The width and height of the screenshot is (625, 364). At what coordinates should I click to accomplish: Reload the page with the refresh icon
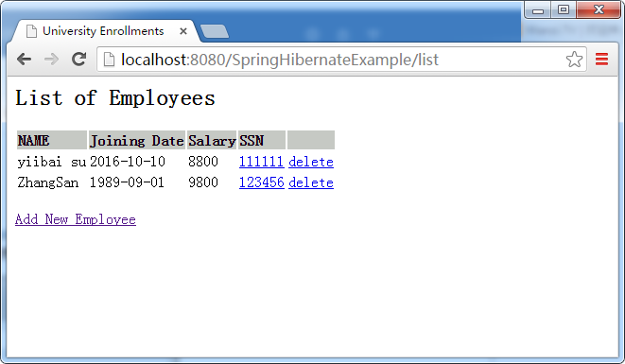[x=78, y=60]
